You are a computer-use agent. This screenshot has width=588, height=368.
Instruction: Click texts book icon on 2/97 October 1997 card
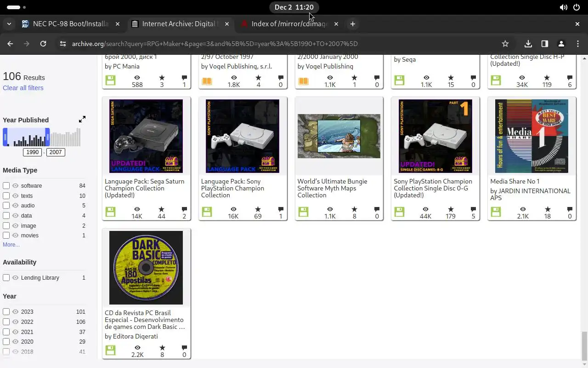coord(207,81)
